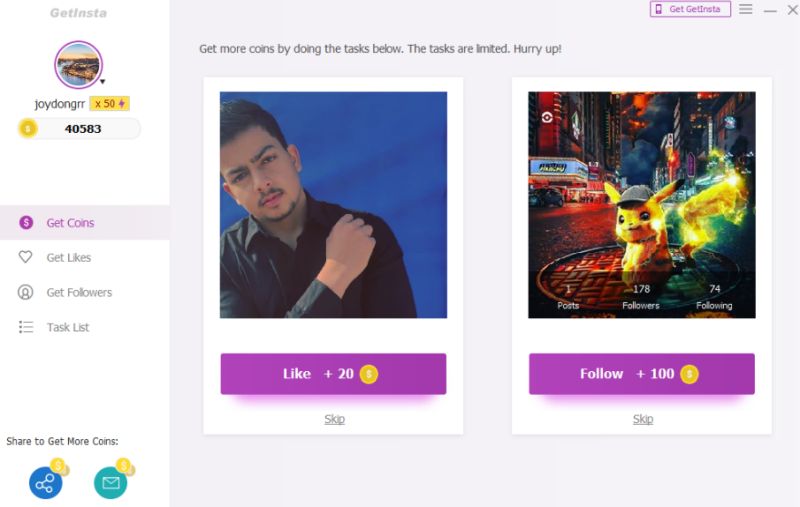Click the teal email envelope icon

pyautogui.click(x=111, y=483)
